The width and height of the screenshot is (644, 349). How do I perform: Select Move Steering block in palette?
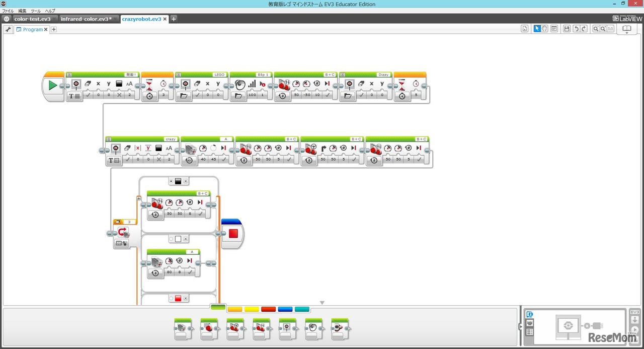[x=235, y=329]
